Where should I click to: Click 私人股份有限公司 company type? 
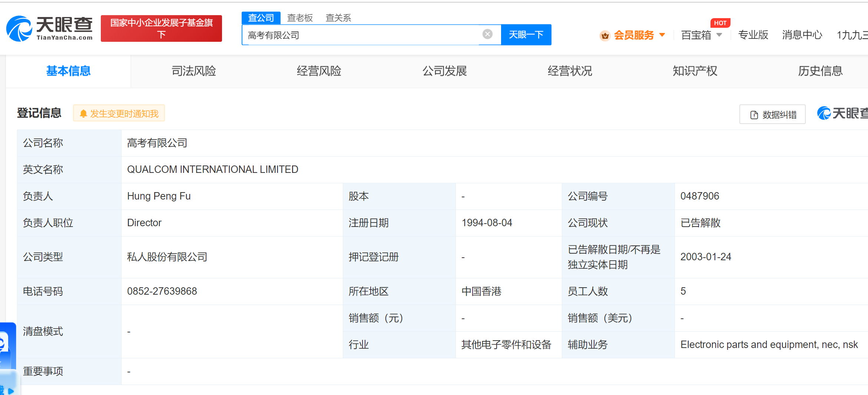(x=167, y=257)
